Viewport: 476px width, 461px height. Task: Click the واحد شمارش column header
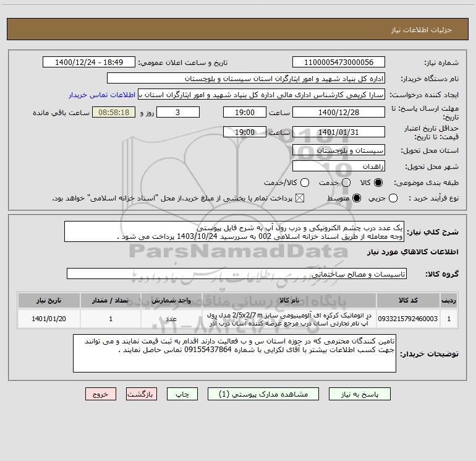click(171, 301)
